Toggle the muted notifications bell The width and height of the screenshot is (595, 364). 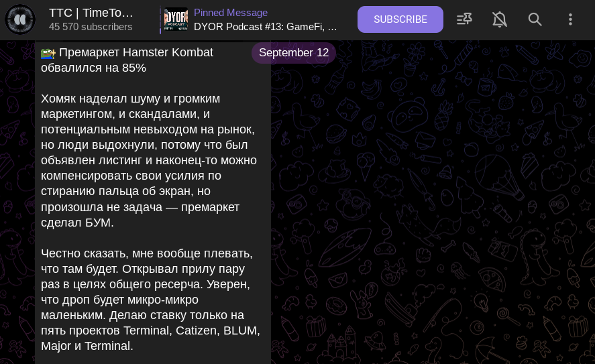500,19
